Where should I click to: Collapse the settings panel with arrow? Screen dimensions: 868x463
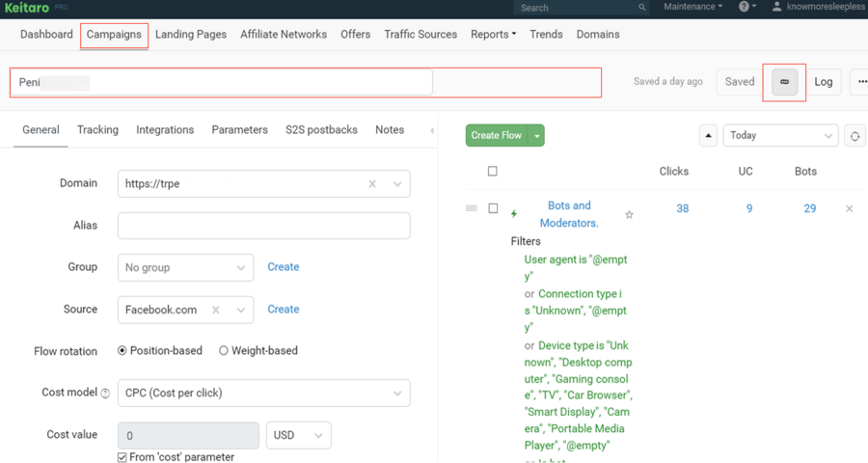pos(432,131)
